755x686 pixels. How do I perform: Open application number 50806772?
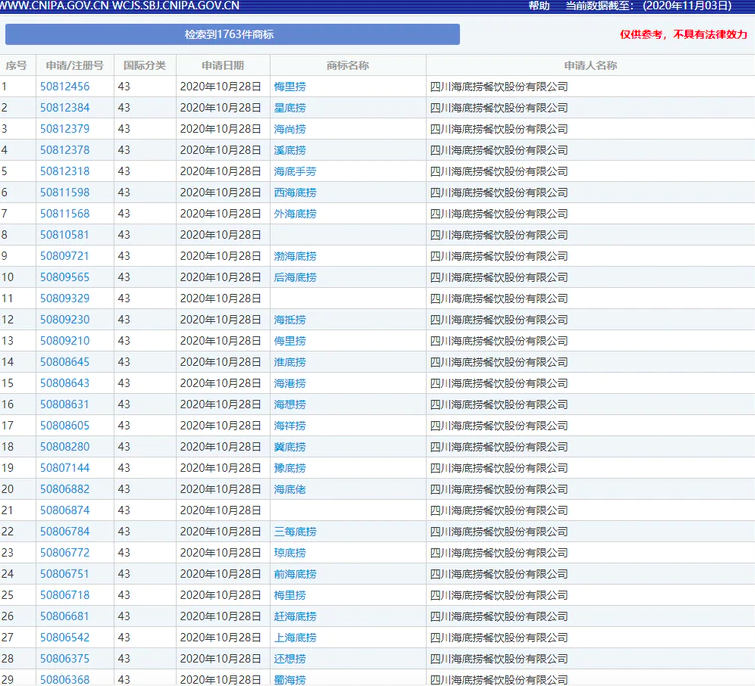(65, 553)
